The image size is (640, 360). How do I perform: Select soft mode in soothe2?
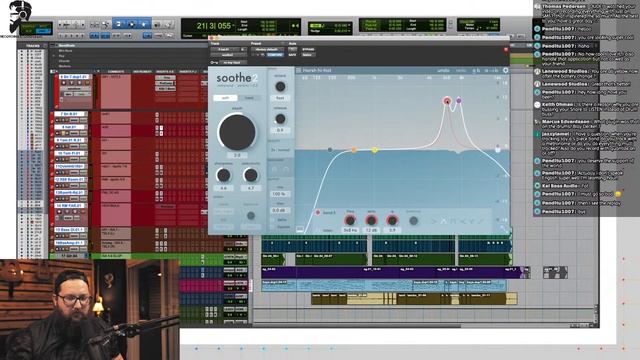(x=225, y=98)
